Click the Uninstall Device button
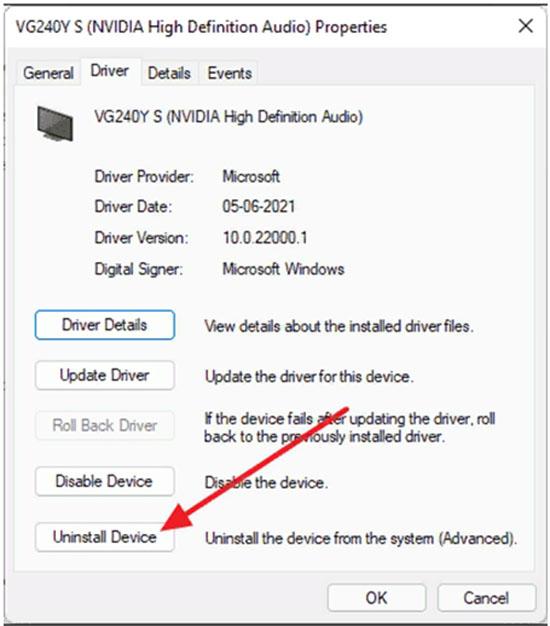Viewport: 550px width, 626px height. [x=105, y=537]
